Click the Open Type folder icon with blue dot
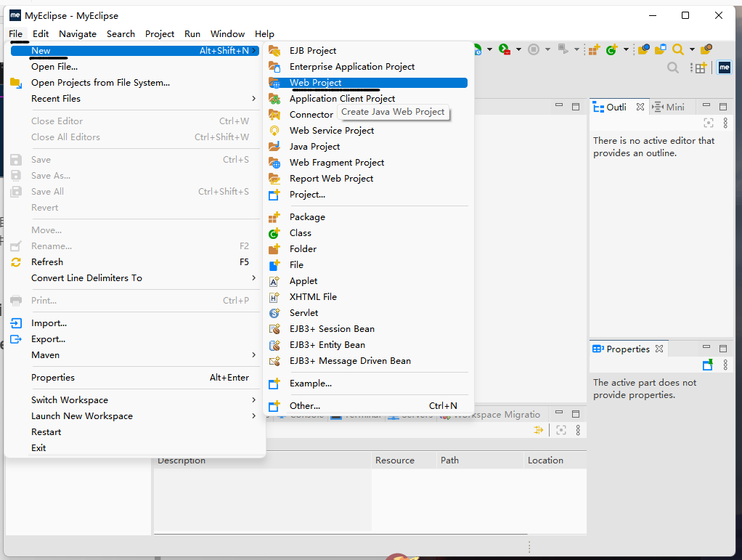This screenshot has height=560, width=742. pos(643,49)
